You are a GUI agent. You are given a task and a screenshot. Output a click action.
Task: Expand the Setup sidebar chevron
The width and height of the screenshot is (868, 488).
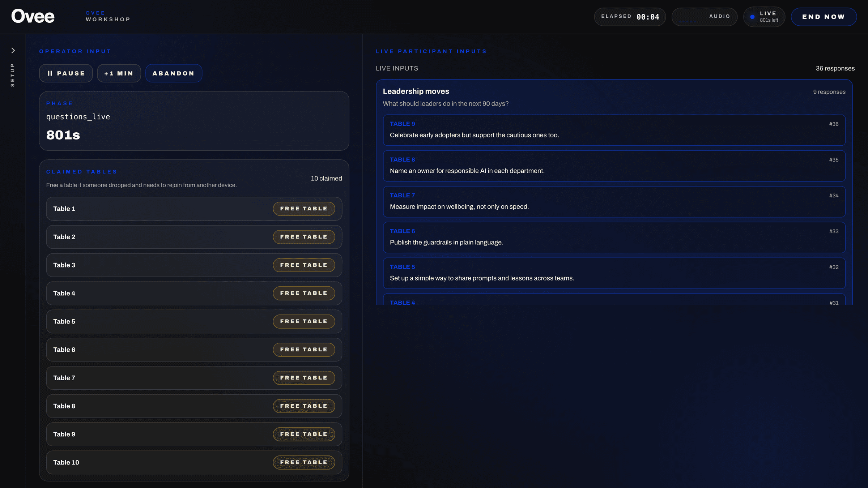point(13,51)
